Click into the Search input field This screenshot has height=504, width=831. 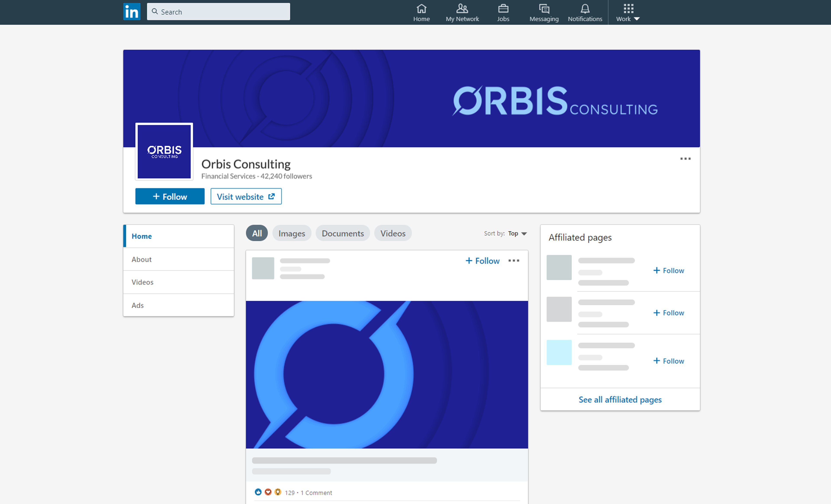coord(218,12)
